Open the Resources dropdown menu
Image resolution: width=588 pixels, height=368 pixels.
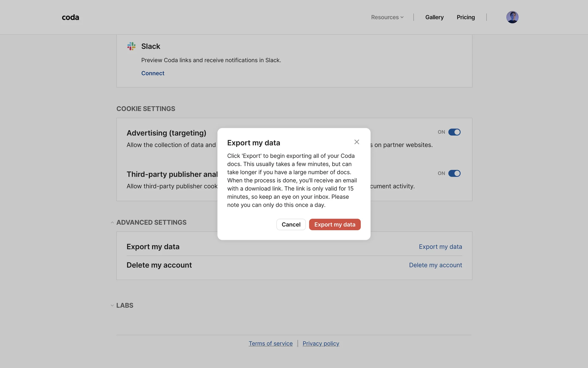pos(387,17)
